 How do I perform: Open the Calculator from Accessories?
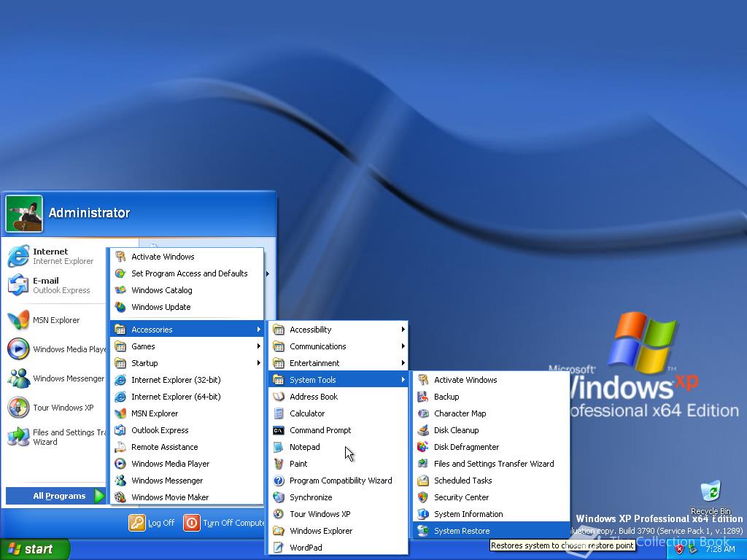[x=308, y=413]
